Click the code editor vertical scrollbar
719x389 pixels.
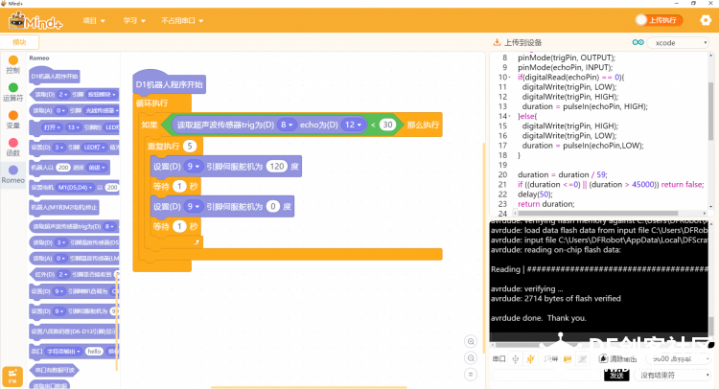[711, 111]
